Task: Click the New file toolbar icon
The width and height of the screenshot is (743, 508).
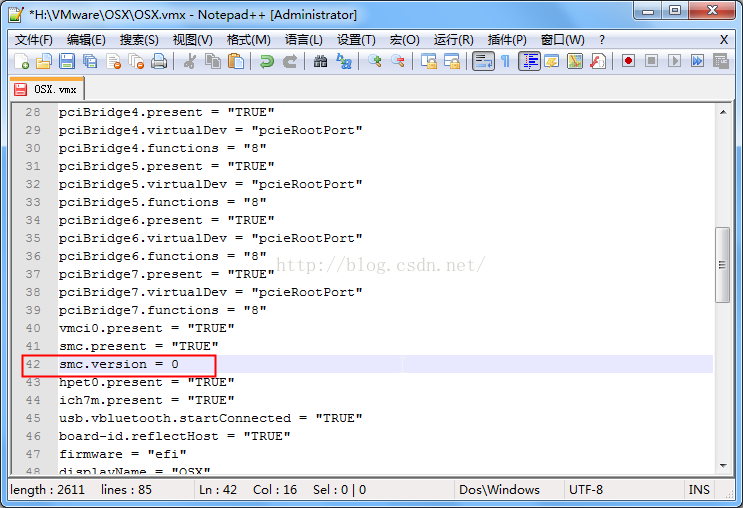Action: 22,62
